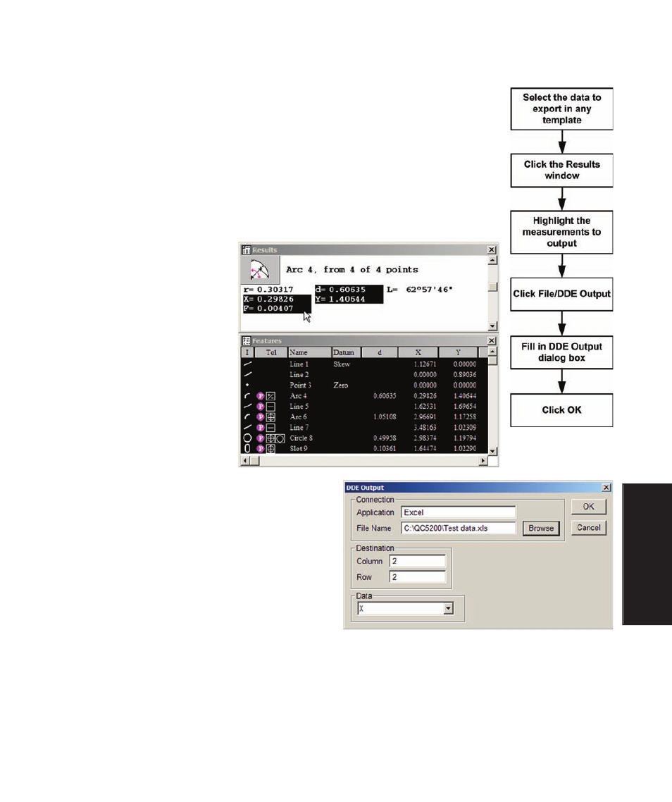Click the arc type icon for Arc 6
672x802 pixels.
click(x=247, y=417)
